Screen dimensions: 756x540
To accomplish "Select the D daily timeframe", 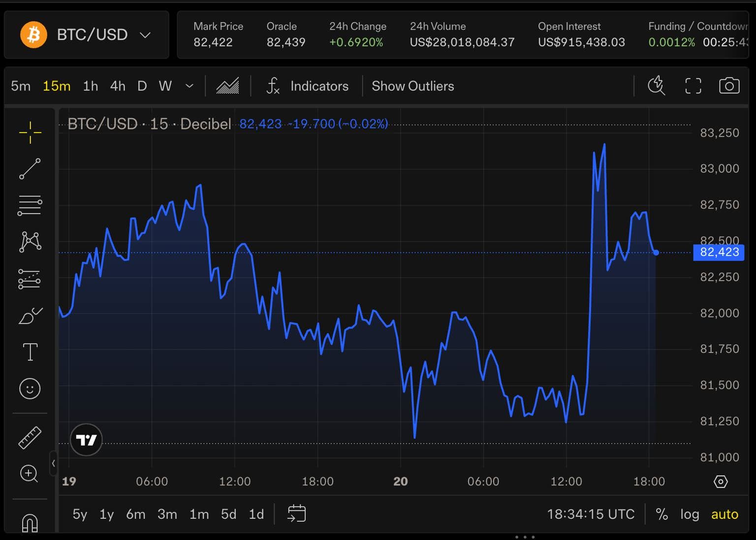I will tap(142, 86).
